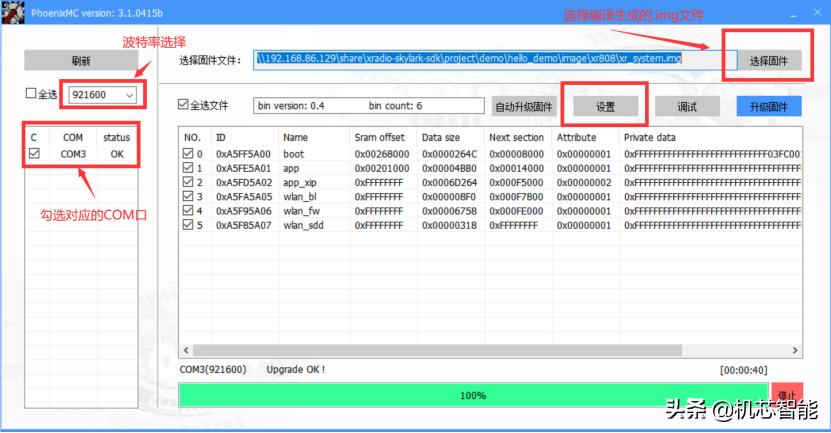Click the blue 升级固件 upgrade firmware button
This screenshot has width=831, height=433.
[x=769, y=107]
